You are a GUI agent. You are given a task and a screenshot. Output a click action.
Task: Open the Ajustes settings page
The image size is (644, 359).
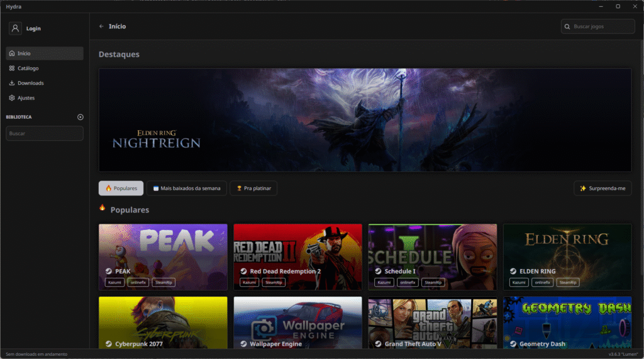pos(45,97)
